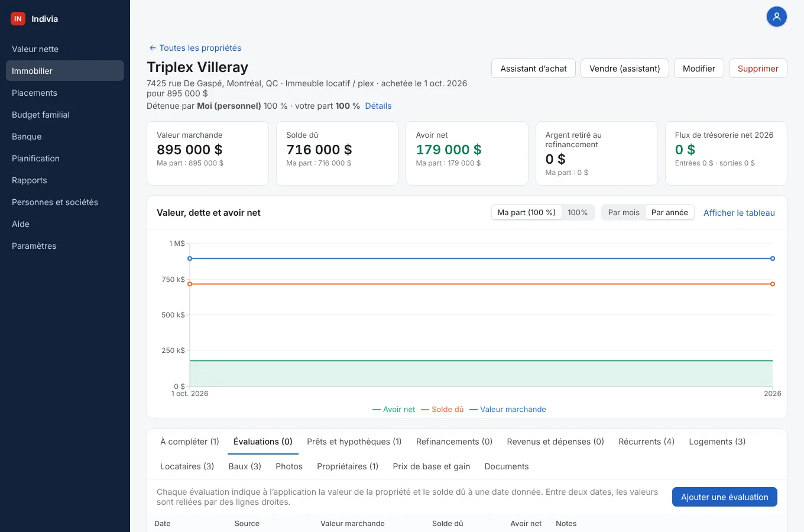Open Rapports from the sidebar
This screenshot has width=804, height=532.
point(65,180)
